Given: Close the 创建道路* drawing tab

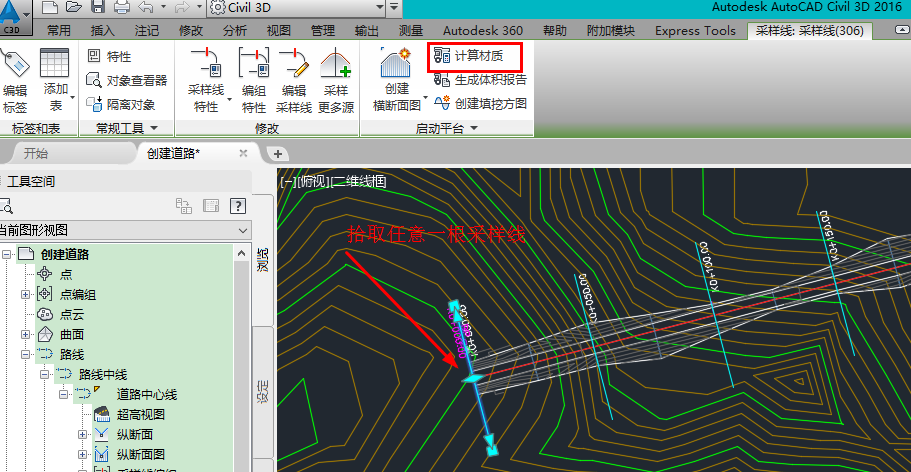Looking at the screenshot, I should (x=243, y=153).
